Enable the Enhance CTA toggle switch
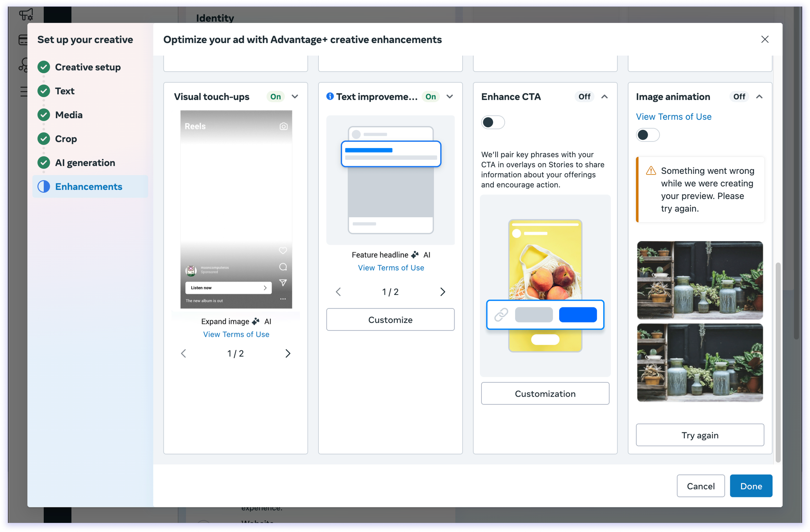This screenshot has width=810, height=532. 493,122
